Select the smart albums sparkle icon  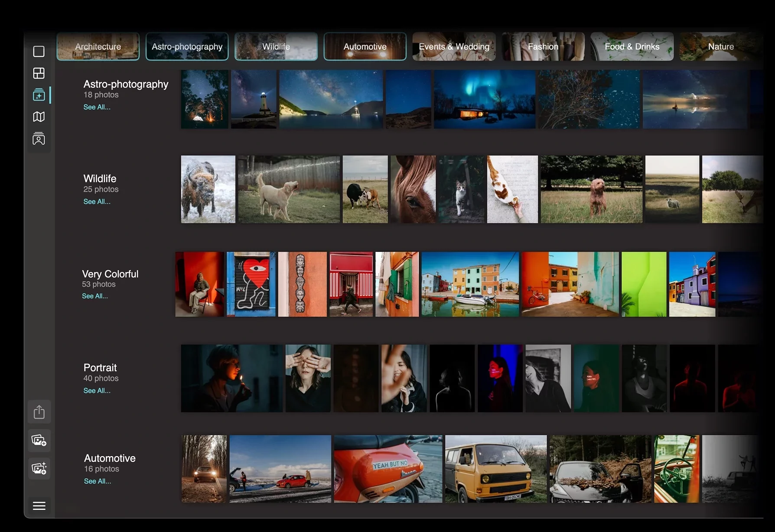tap(39, 95)
